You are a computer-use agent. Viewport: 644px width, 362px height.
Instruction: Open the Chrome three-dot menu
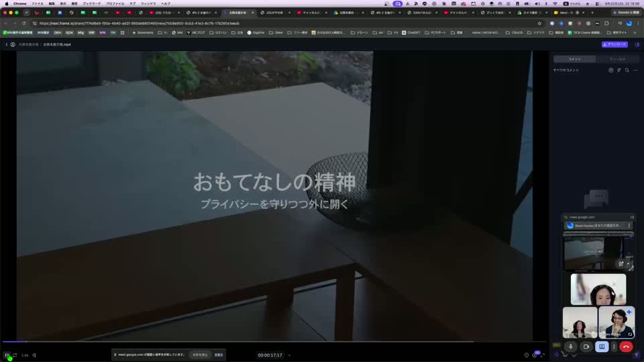[638, 23]
